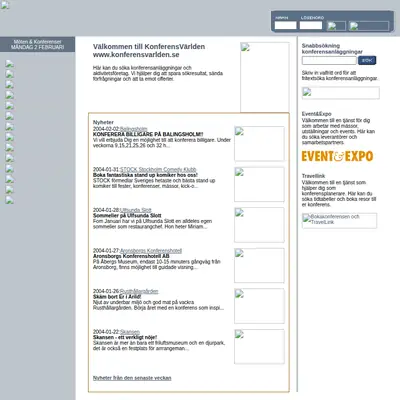Click the thumbnail beside STOCK Comedy Klubb news
This screenshot has height=400, width=400.
click(259, 184)
